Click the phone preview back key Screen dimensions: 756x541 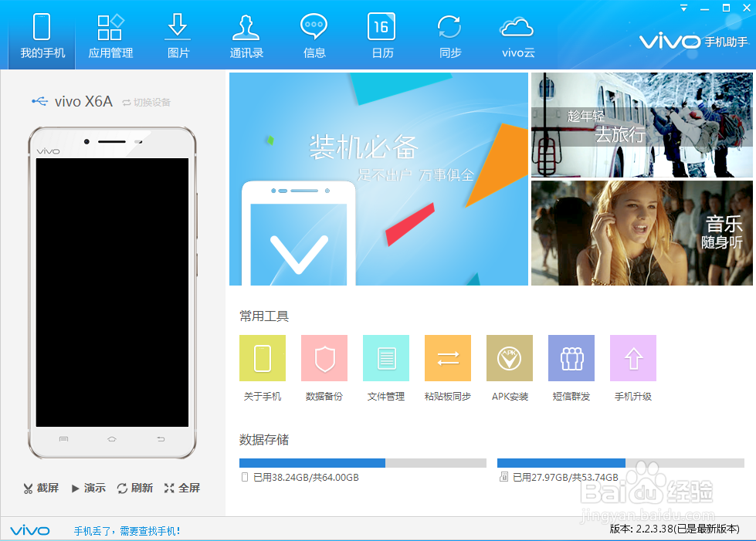161,439
